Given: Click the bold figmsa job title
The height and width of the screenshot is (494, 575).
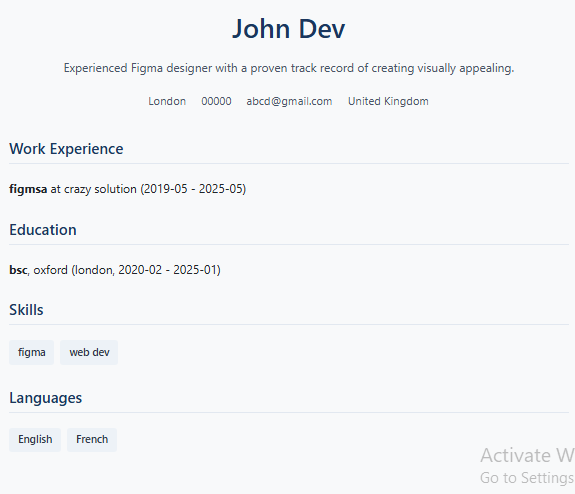Looking at the screenshot, I should tap(28, 189).
